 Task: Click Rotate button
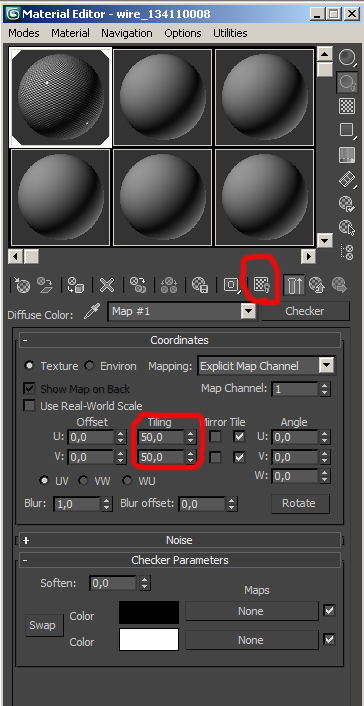(x=300, y=503)
